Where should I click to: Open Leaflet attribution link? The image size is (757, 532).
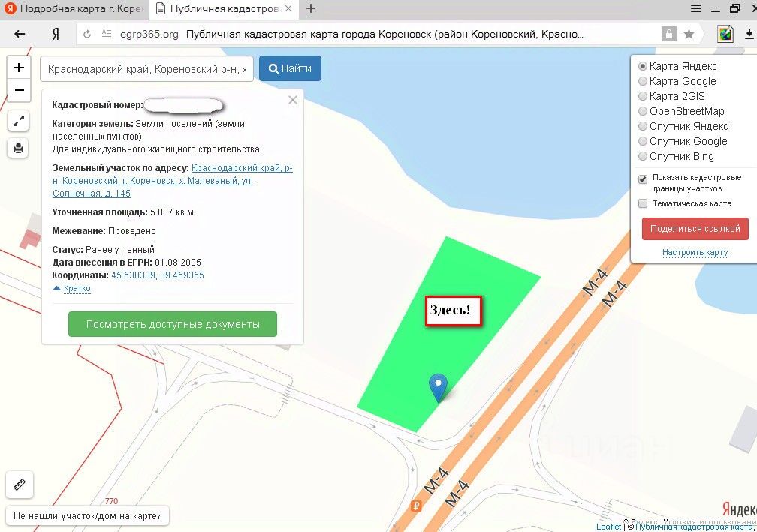coord(608,527)
